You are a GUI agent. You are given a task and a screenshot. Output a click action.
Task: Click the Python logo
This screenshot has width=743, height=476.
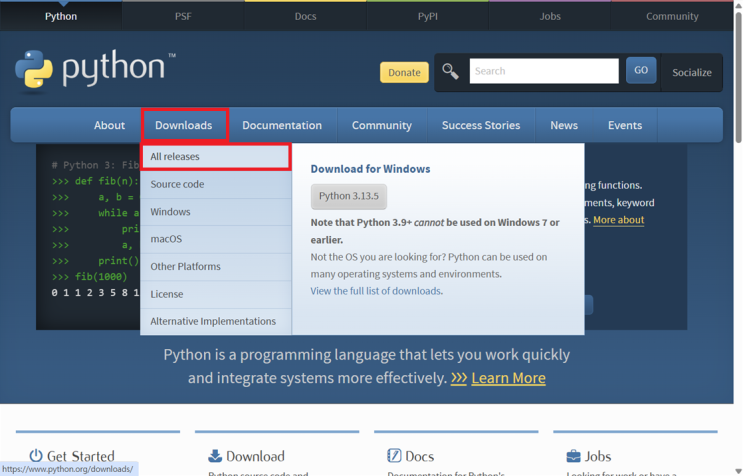[95, 70]
